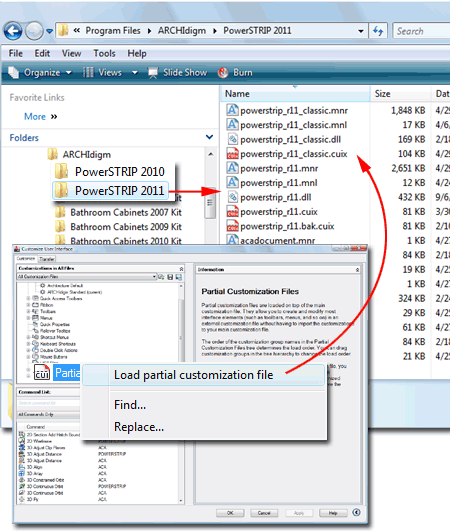This screenshot has width=450, height=531.
Task: Click Cancel in Customize User Interface dialog
Action: (x=264, y=513)
